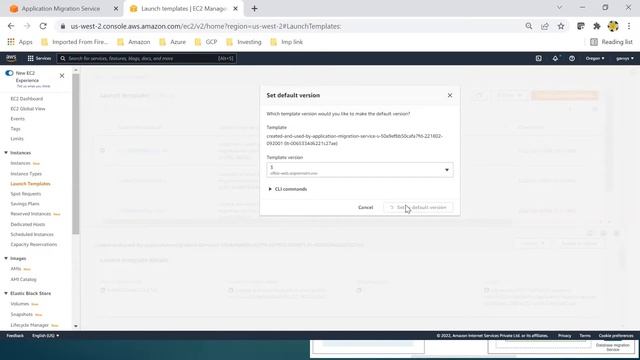This screenshot has width=640, height=360.
Task: Open Savings Plans
Action: pos(25,204)
